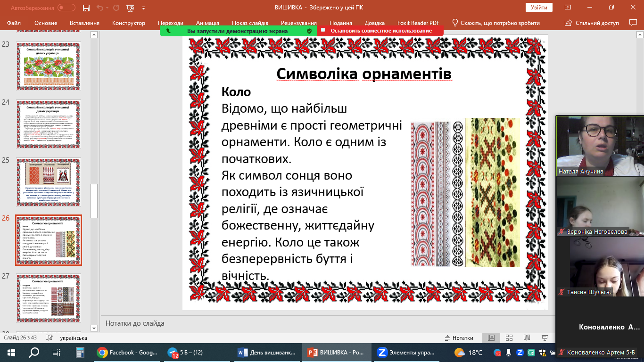Switch to Normal view in status bar
Viewport: 644px width, 362px height.
(x=491, y=338)
